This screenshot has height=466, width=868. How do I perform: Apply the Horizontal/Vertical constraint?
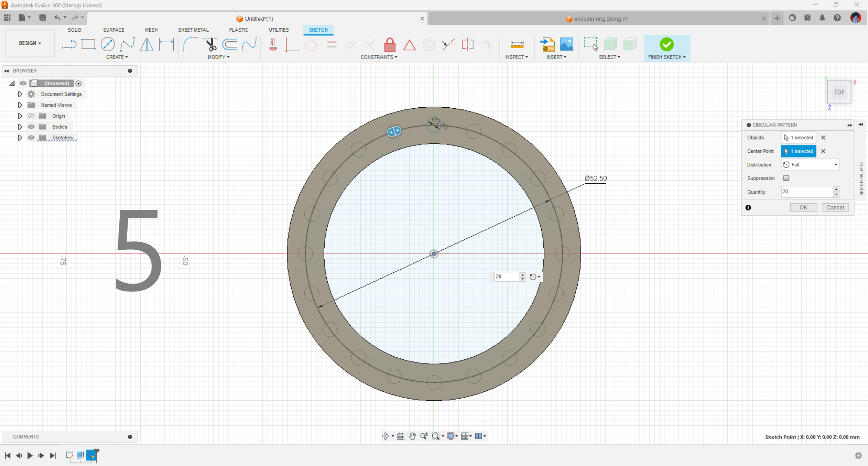point(273,44)
